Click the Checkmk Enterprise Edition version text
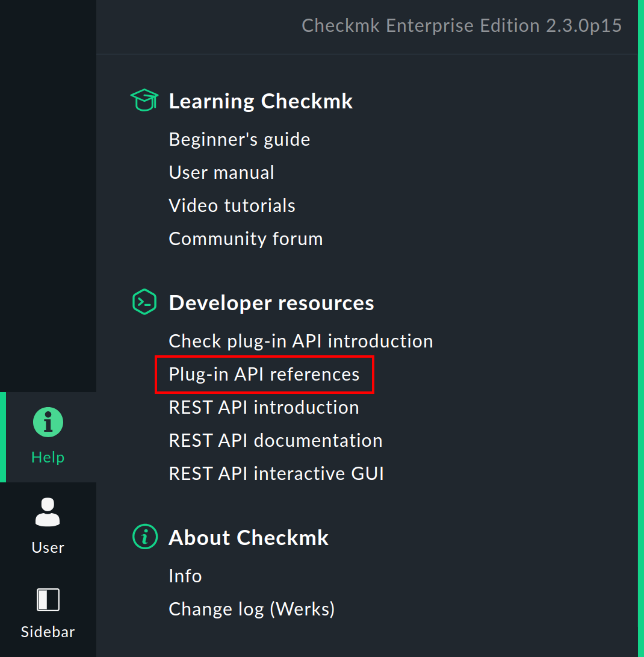Image resolution: width=644 pixels, height=657 pixels. [x=462, y=25]
